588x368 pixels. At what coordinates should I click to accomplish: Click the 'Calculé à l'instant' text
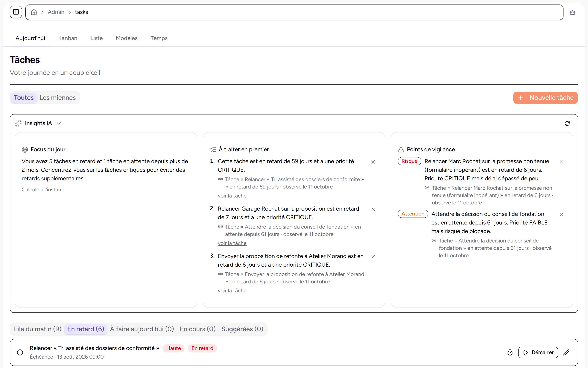click(x=42, y=190)
